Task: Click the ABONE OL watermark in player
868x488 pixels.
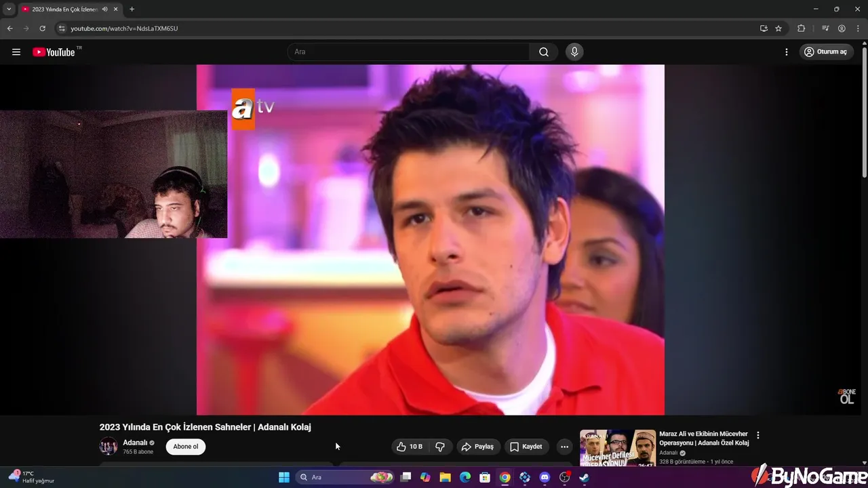Action: coord(847,396)
